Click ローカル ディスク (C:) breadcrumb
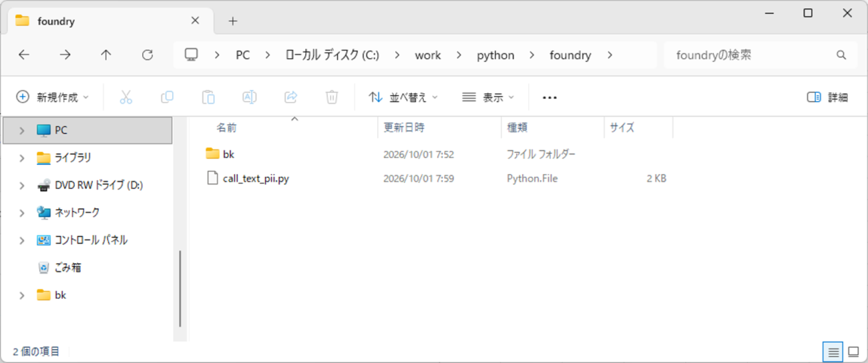This screenshot has width=868, height=363. click(332, 55)
